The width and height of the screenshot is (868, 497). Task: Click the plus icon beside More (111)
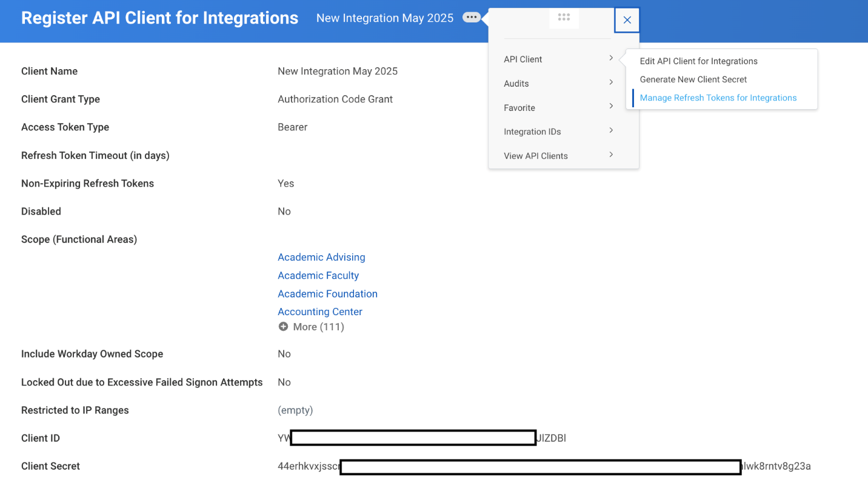coord(283,327)
